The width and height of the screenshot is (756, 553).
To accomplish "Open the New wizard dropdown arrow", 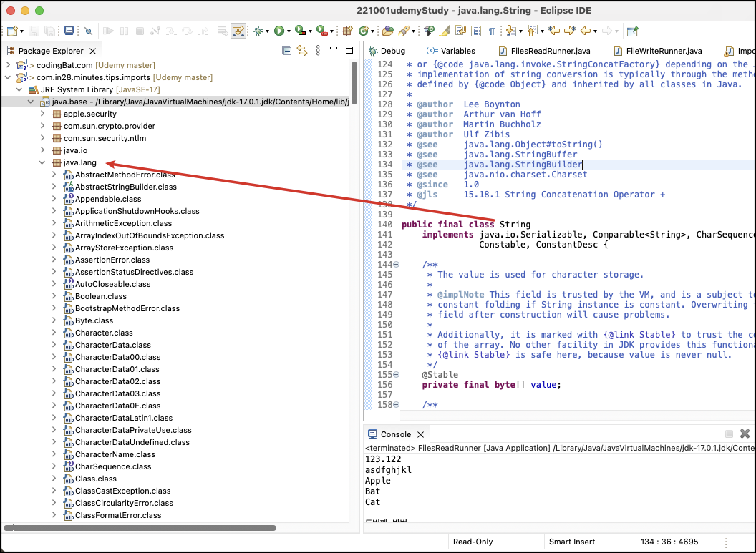I will (x=21, y=31).
